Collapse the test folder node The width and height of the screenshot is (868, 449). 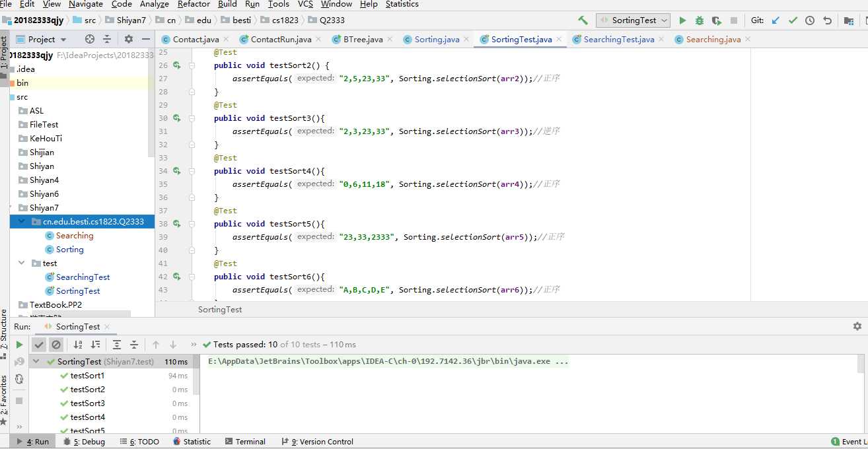pyautogui.click(x=22, y=263)
